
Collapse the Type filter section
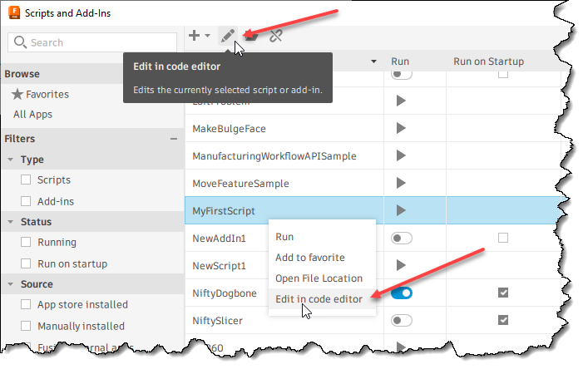point(10,160)
